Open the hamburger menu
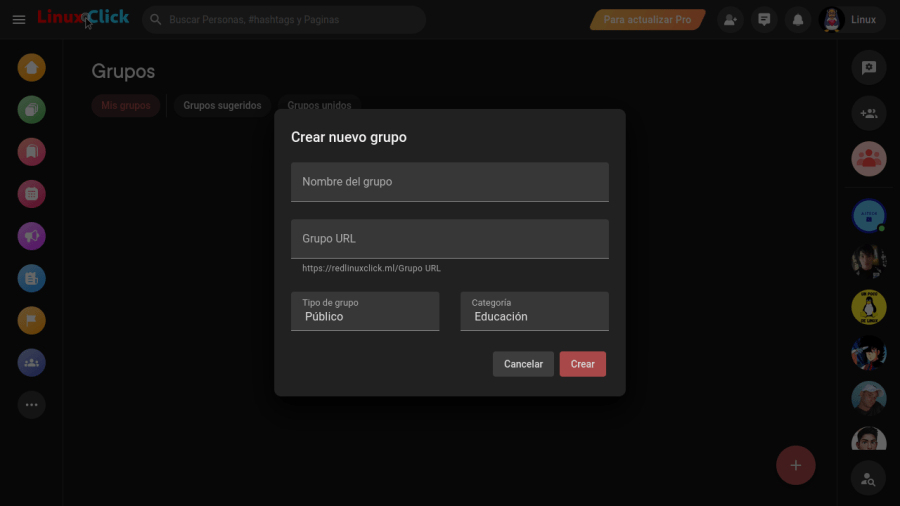The image size is (900, 506). pos(19,20)
